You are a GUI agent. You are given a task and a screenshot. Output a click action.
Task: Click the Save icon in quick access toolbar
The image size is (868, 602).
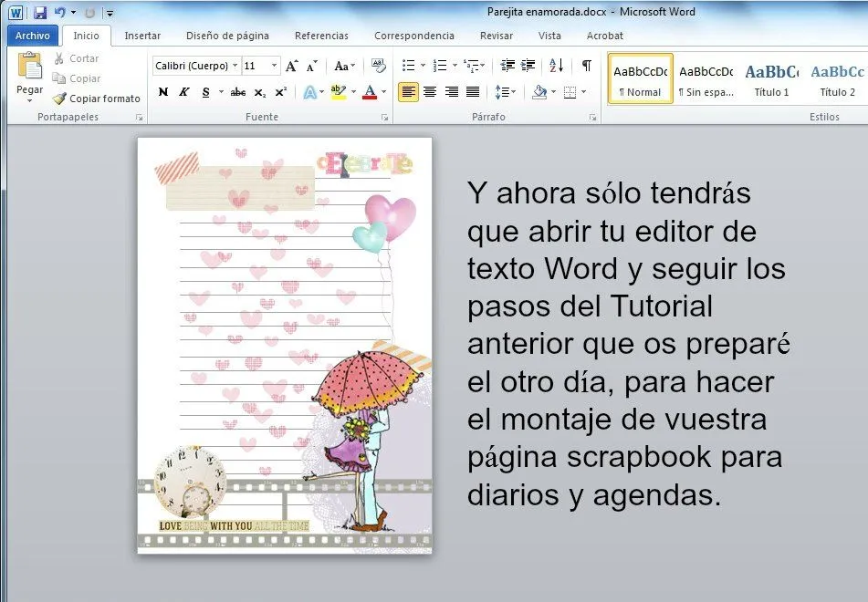[40, 12]
